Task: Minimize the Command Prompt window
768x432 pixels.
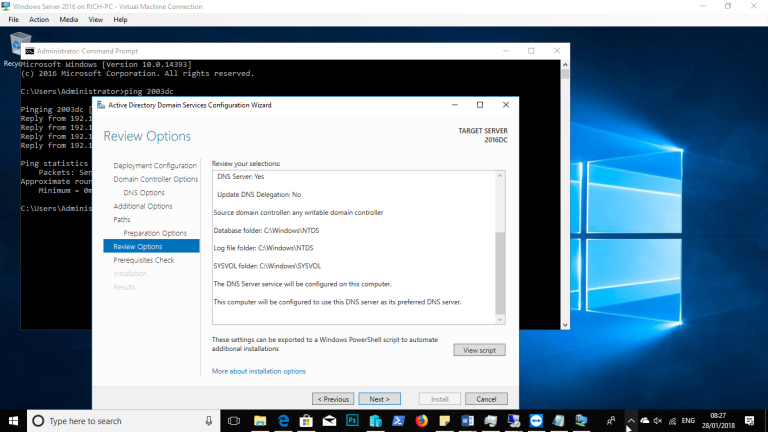Action: click(506, 51)
